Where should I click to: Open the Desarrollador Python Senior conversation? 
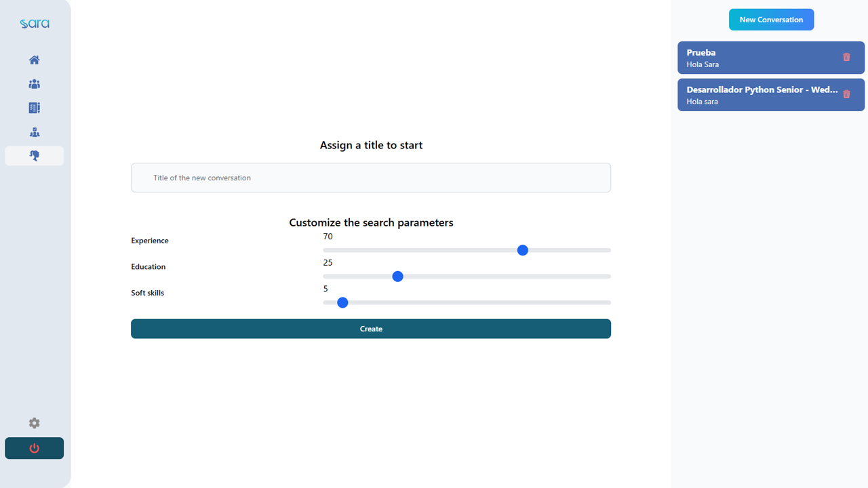coord(771,95)
